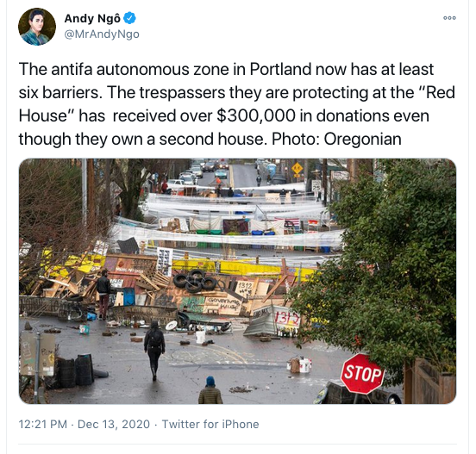
Task: Click the Twitter for iPhone source link
Action: pos(210,424)
